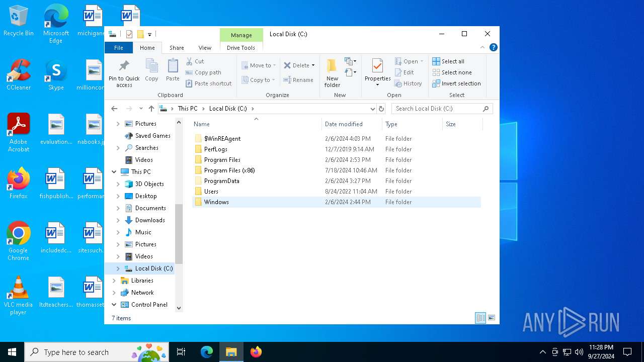Click the Manage contextual tab header
This screenshot has width=644, height=362.
[x=242, y=35]
